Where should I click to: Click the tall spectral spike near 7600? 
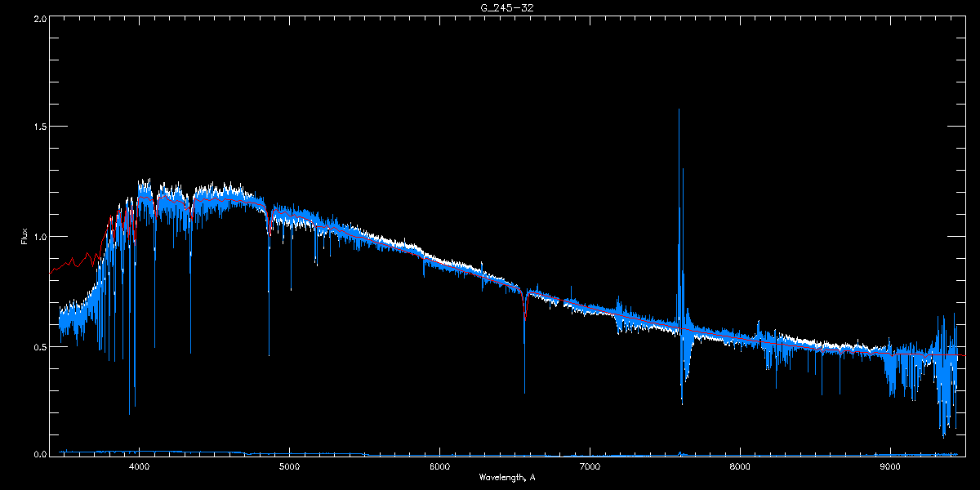[679, 216]
